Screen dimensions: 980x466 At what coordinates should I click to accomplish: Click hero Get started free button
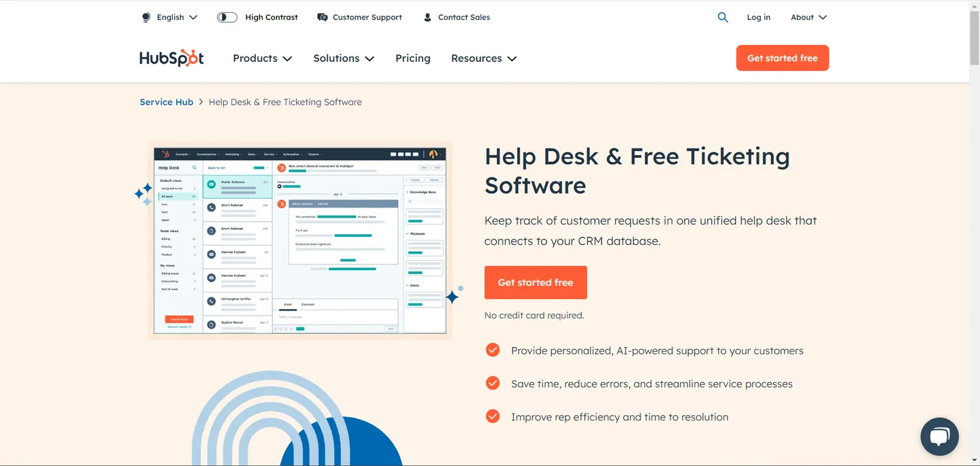pyautogui.click(x=536, y=282)
